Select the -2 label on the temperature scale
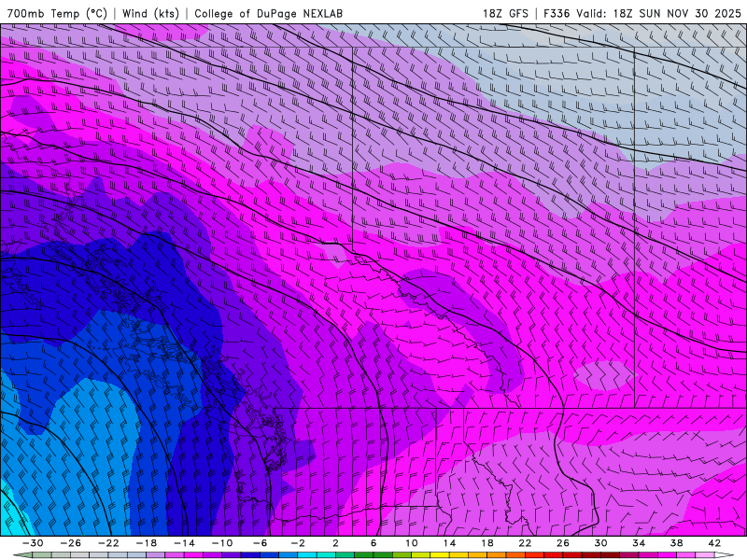The height and width of the screenshot is (560, 747). click(x=298, y=543)
